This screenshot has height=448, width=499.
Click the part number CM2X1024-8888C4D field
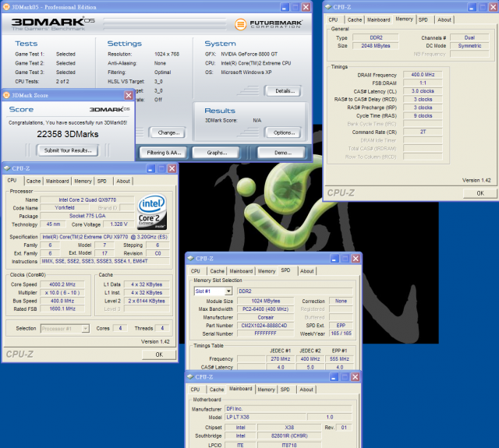point(266,325)
